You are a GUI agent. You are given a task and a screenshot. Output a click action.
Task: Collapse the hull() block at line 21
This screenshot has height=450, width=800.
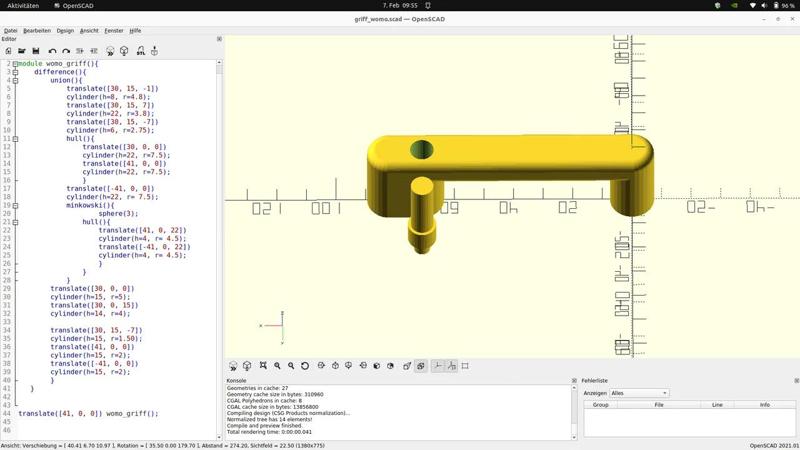pyautogui.click(x=15, y=222)
